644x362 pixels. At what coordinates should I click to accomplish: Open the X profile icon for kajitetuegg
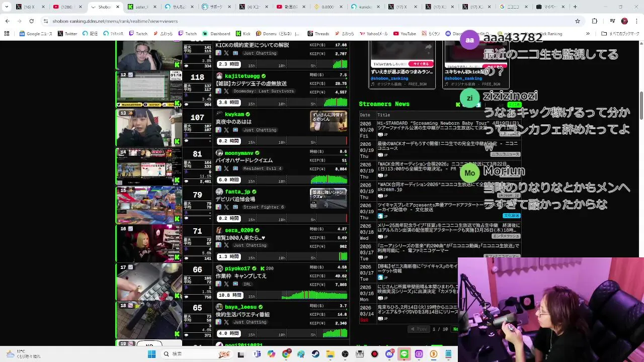coord(226,92)
